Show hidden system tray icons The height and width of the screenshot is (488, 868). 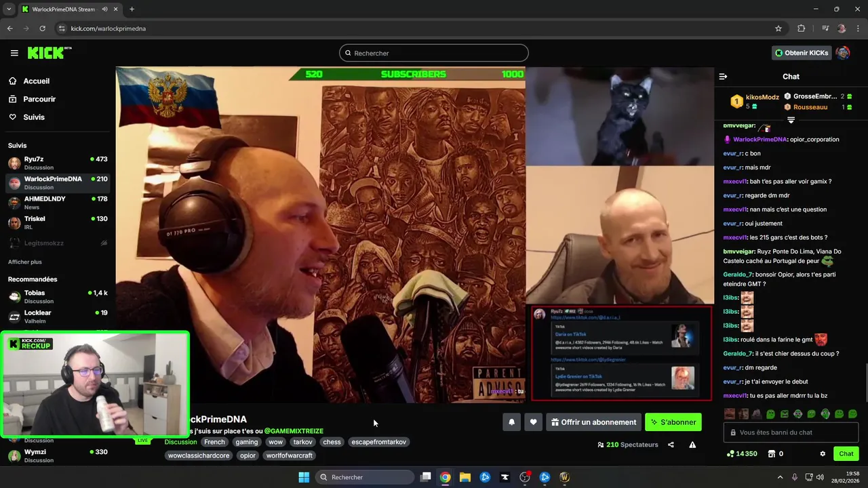pos(780,477)
